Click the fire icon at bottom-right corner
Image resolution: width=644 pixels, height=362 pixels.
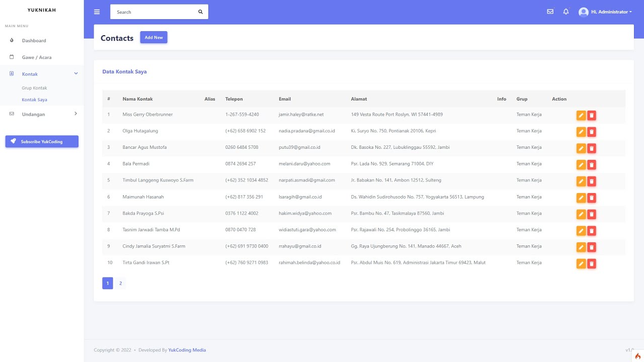click(638, 356)
